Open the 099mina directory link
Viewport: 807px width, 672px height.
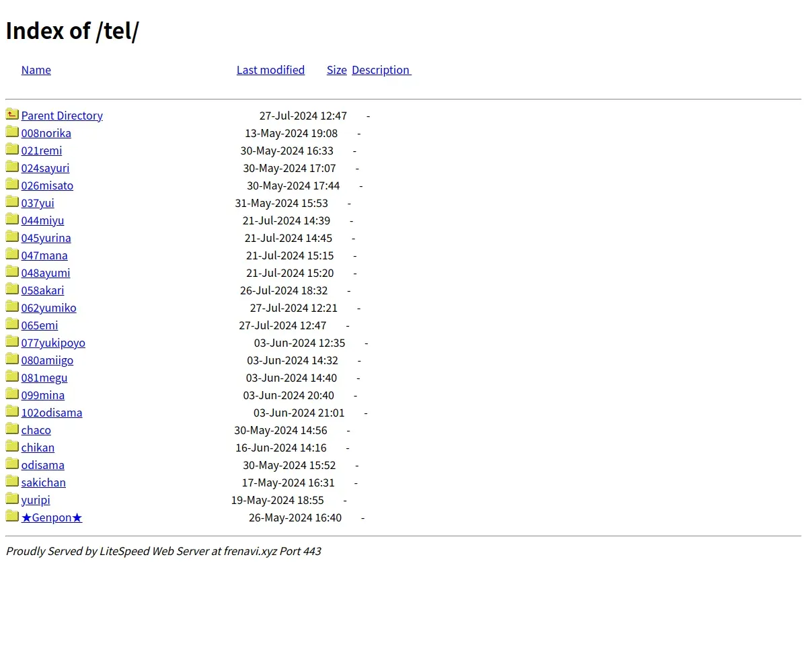point(43,395)
